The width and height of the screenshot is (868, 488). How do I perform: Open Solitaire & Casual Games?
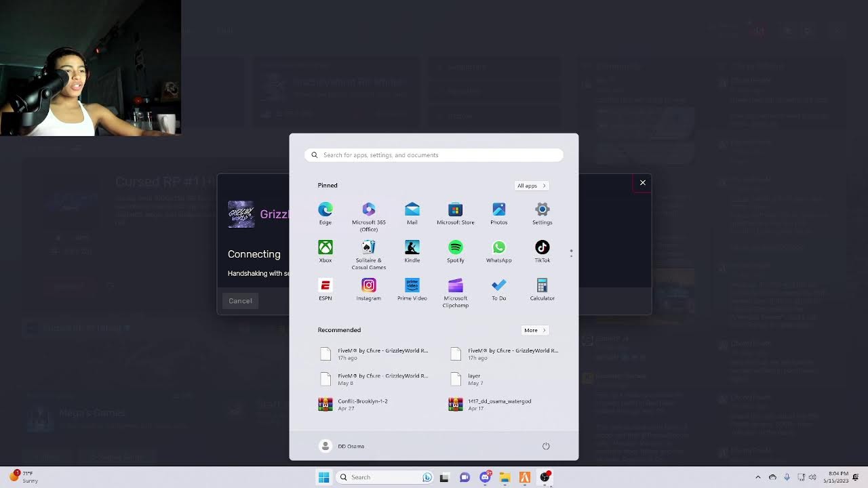(369, 255)
